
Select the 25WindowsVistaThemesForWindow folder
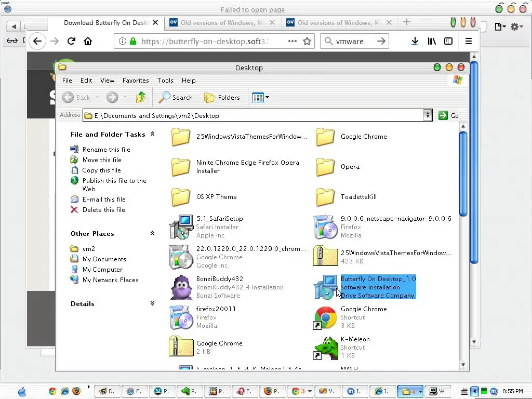[x=180, y=137]
